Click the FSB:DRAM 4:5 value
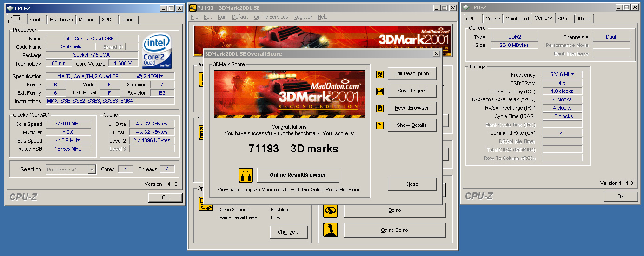The image size is (644, 256). (562, 83)
